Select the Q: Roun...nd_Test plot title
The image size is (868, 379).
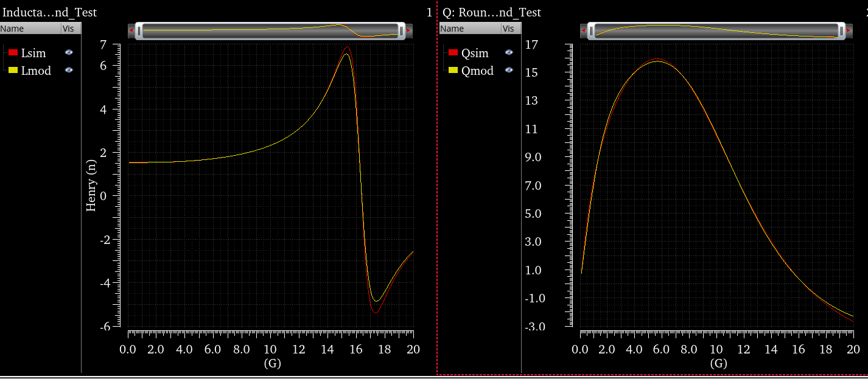(492, 12)
